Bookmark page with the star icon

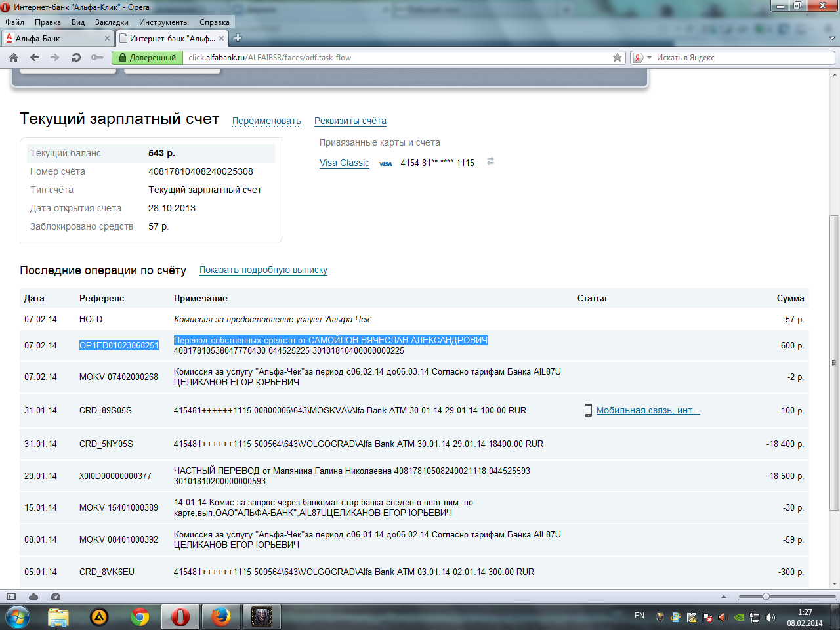(618, 58)
